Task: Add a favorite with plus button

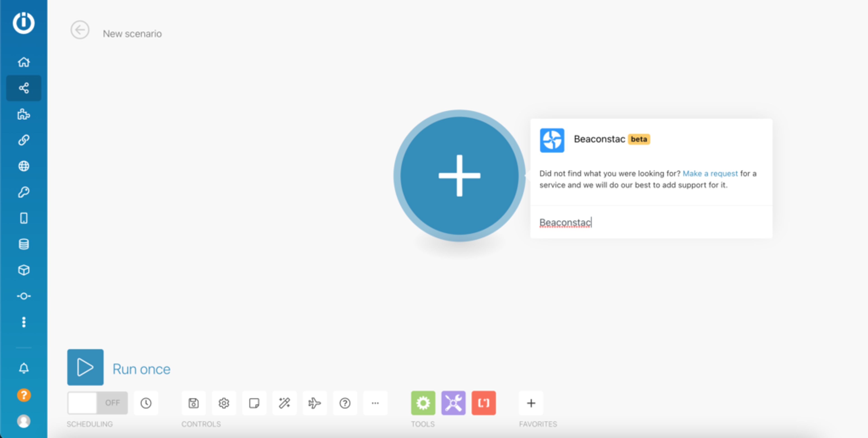Action: tap(531, 403)
